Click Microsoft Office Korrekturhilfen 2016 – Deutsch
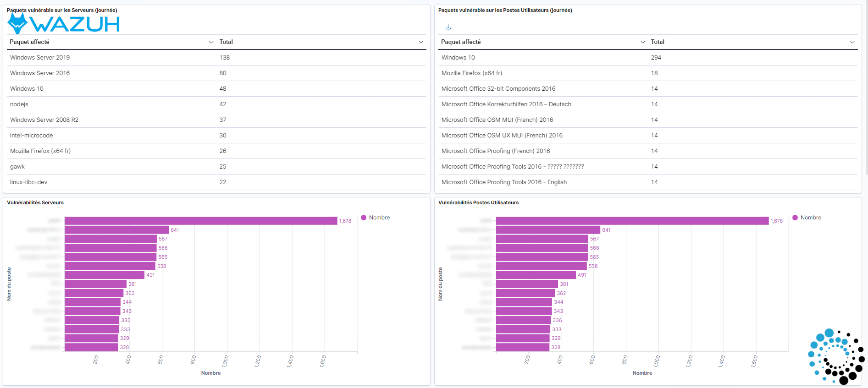This screenshot has width=868, height=388. point(506,104)
